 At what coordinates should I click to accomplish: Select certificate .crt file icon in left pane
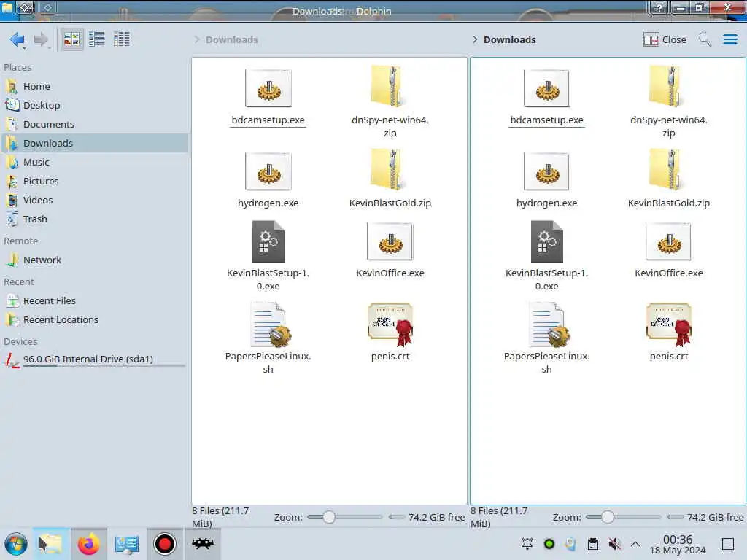click(x=390, y=324)
